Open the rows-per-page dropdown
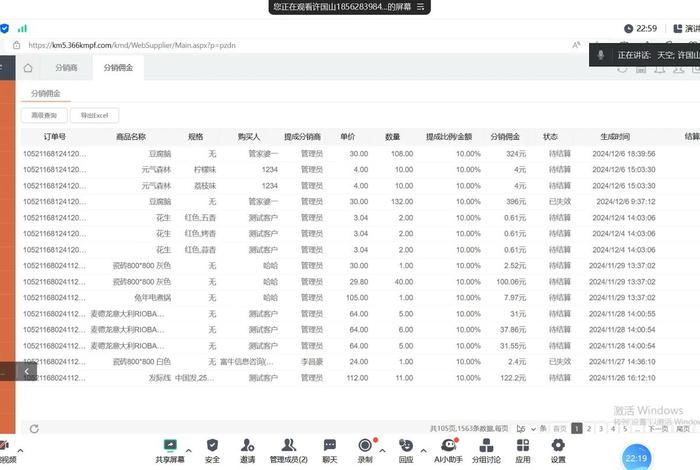Viewport: 700px width, 470px height. 526,428
